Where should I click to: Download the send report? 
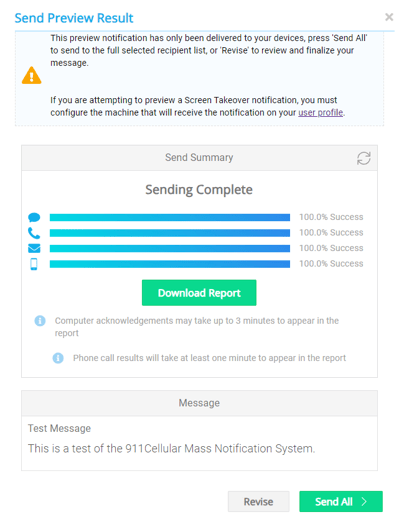click(199, 293)
